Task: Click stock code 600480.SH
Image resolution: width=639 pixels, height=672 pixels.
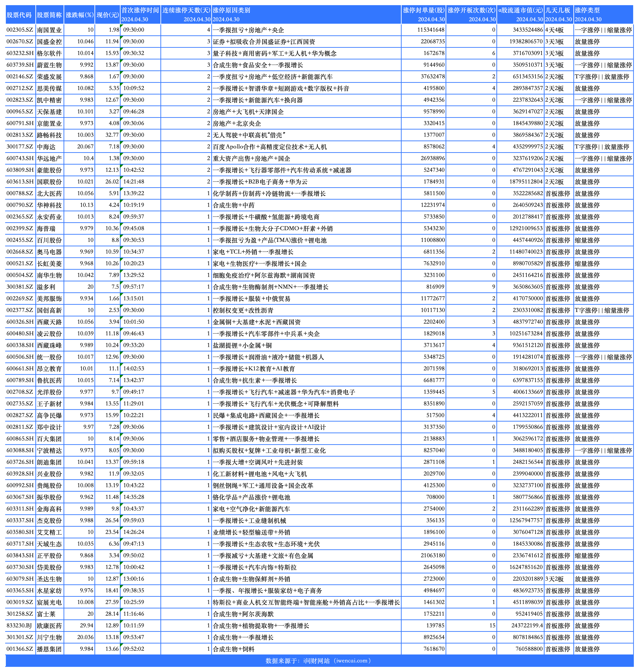Action: point(20,333)
